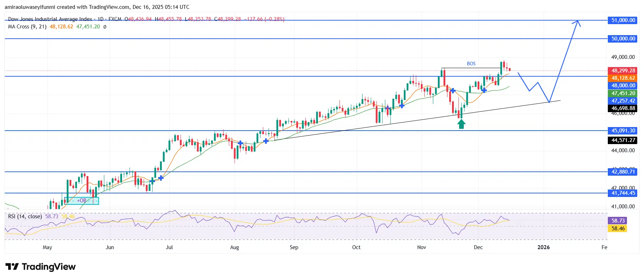
Task: Click the green 47,451.20 moving average tag
Action: coord(623,93)
